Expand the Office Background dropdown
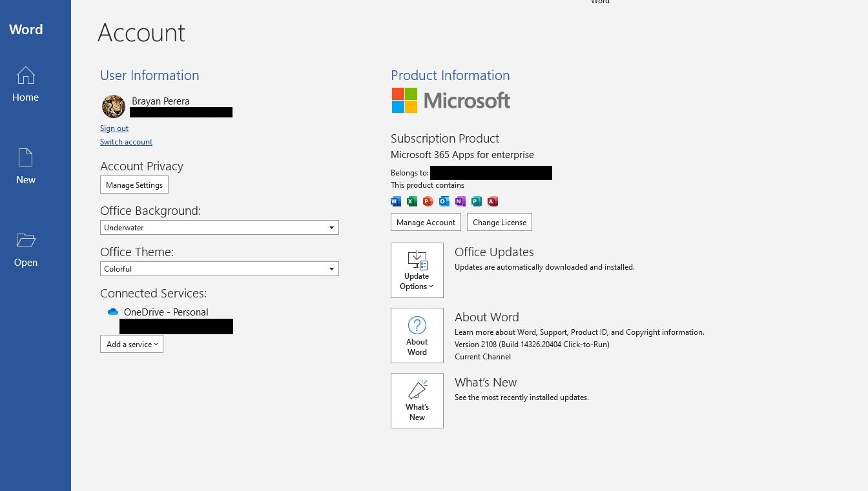The height and width of the screenshot is (491, 868). pyautogui.click(x=220, y=228)
